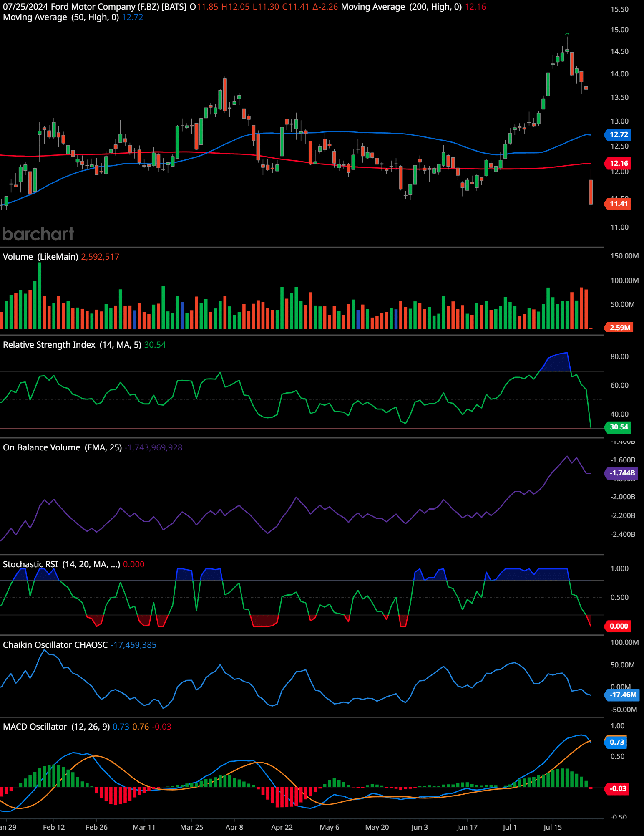Click the Feb 26 date axis label
The height and width of the screenshot is (836, 644).
pyautogui.click(x=96, y=827)
